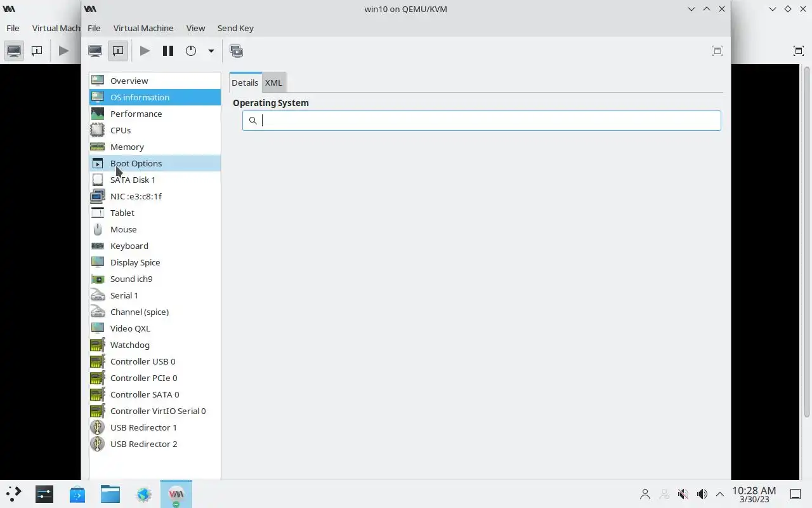Select Controller VirtIO Serial 0

[155, 411]
